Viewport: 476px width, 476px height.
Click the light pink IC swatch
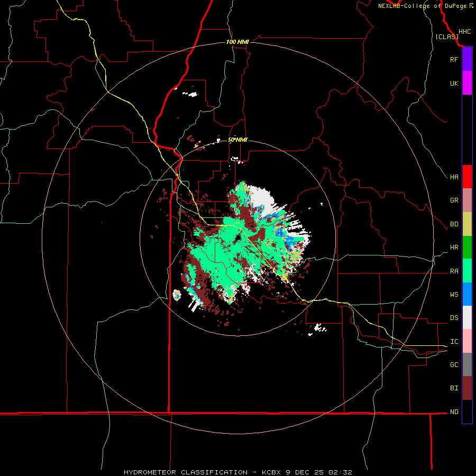click(x=467, y=341)
